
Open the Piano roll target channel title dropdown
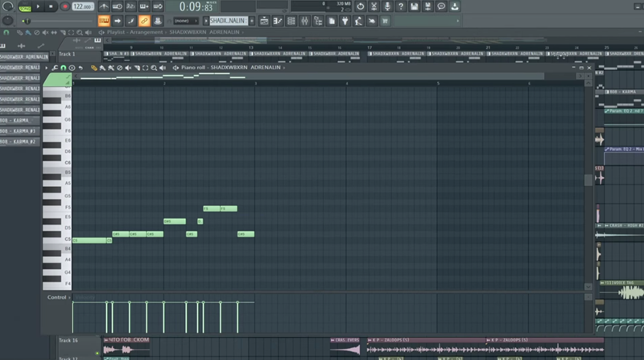pyautogui.click(x=233, y=68)
